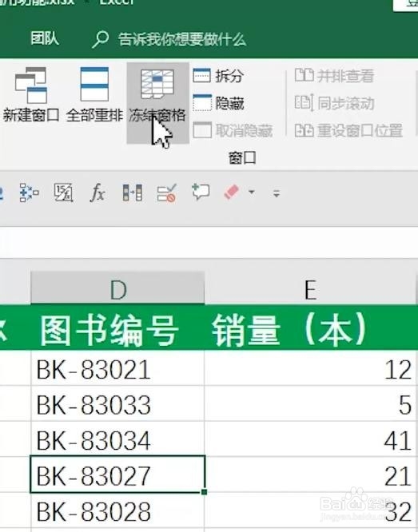418x532 pixels.
Task: Select column D header
Action: tap(117, 288)
